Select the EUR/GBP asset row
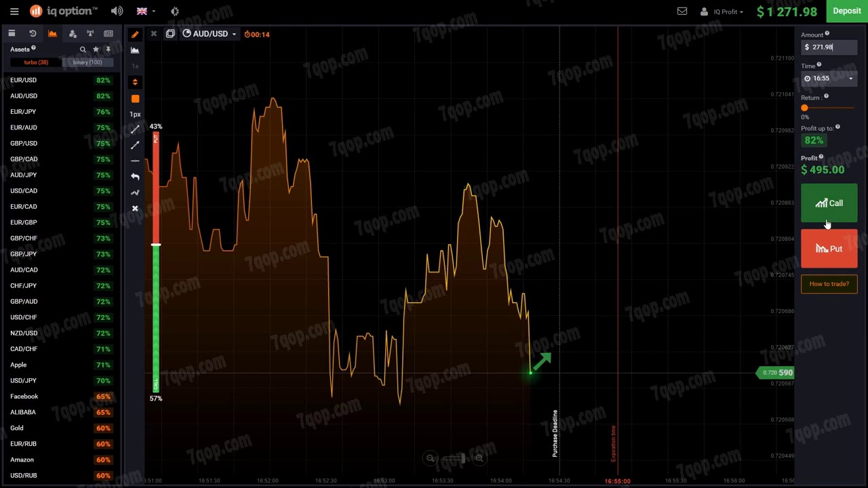Image resolution: width=868 pixels, height=488 pixels. [x=61, y=222]
